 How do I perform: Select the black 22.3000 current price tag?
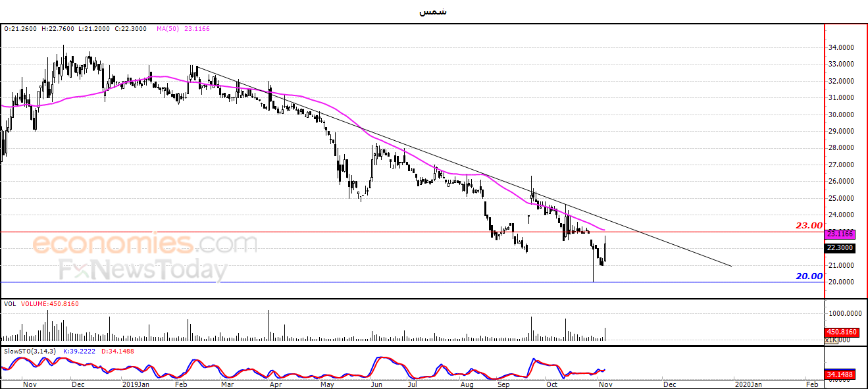[840, 248]
